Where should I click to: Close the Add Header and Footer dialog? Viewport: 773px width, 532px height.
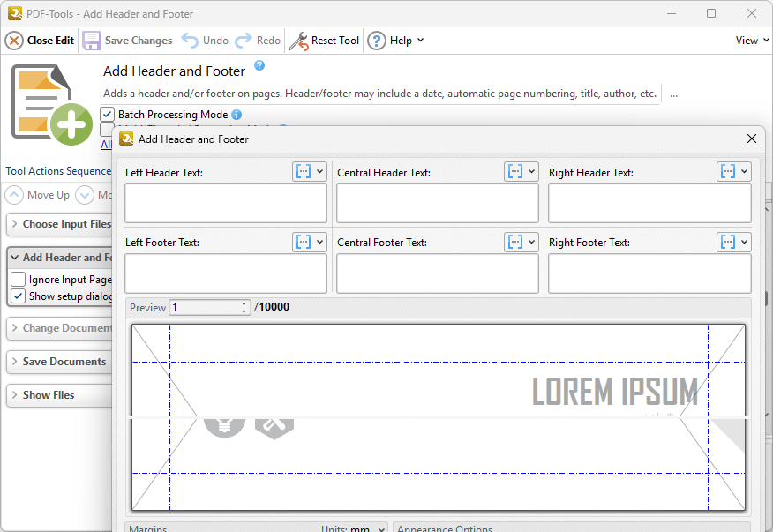pos(752,139)
